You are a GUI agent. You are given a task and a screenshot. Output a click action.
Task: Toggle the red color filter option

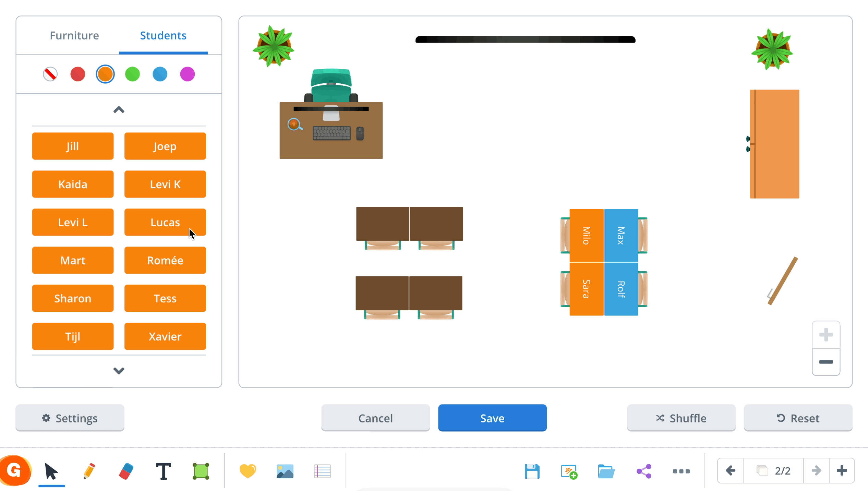pyautogui.click(x=77, y=74)
